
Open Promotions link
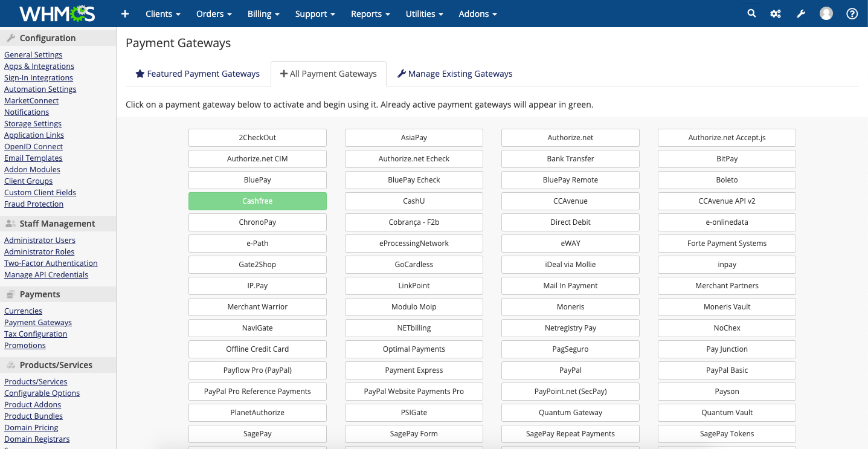click(x=25, y=345)
